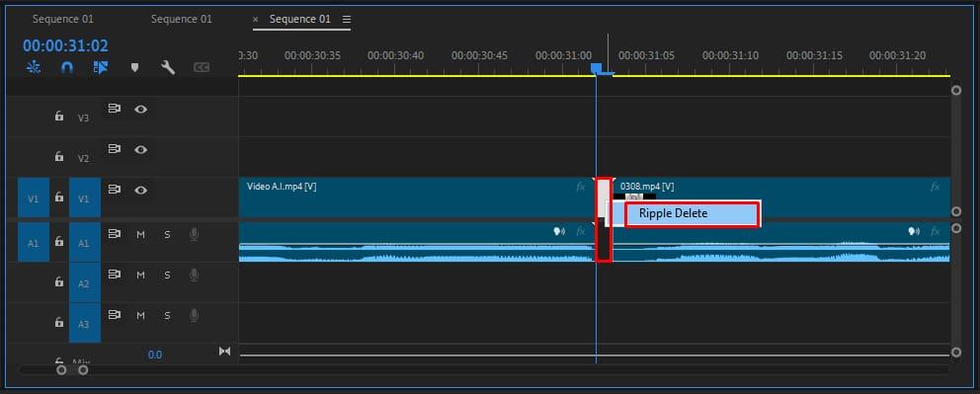Edit playhead timecode 00:00:31:02

pyautogui.click(x=65, y=45)
